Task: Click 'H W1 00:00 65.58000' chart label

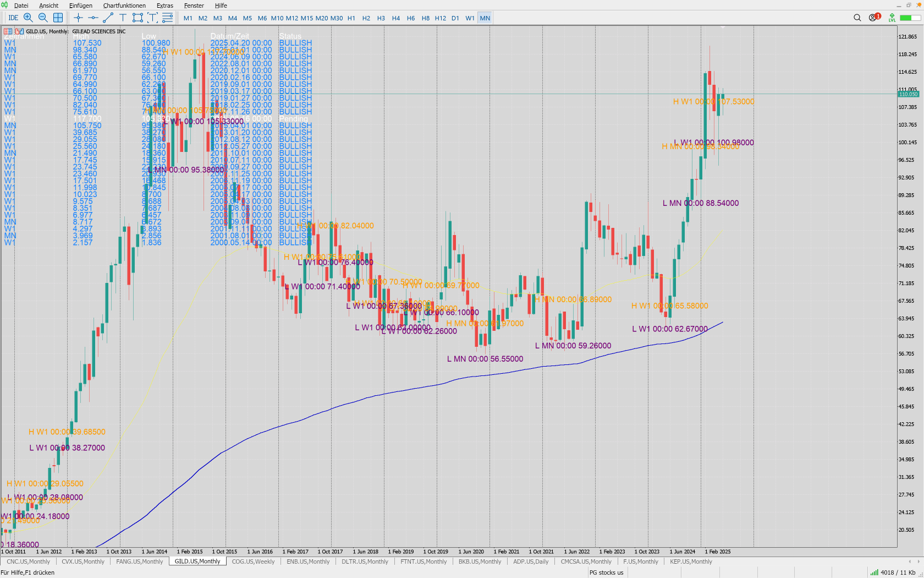Action: (670, 306)
